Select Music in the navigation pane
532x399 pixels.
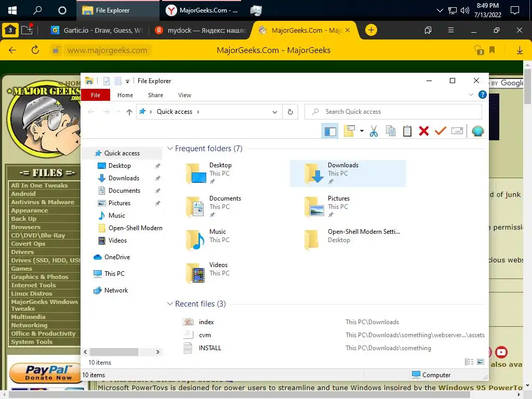pos(117,216)
